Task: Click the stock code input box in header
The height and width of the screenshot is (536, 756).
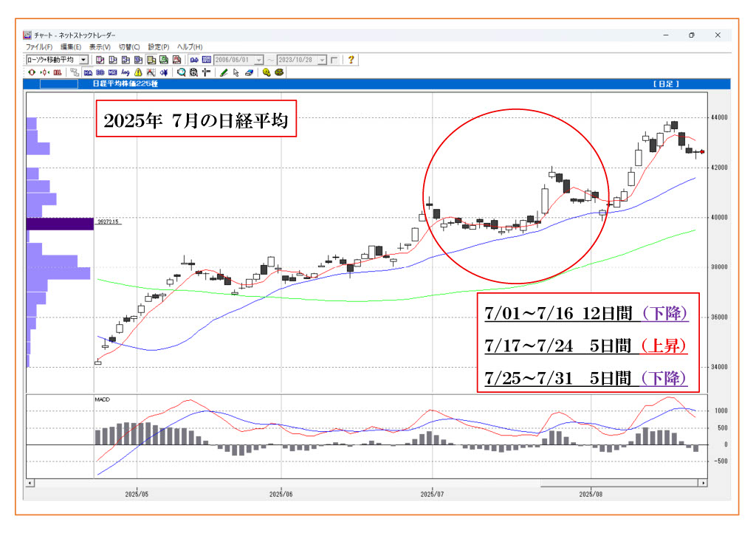Action: (x=59, y=84)
